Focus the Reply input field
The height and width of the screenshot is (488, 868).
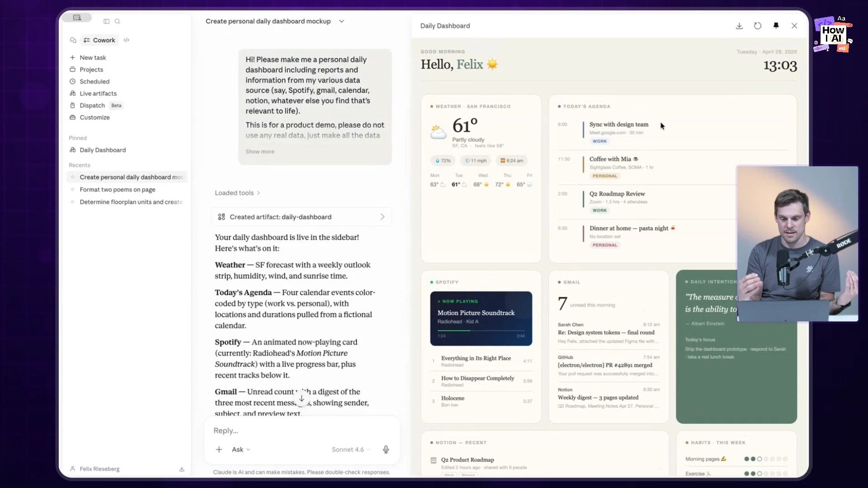click(302, 431)
